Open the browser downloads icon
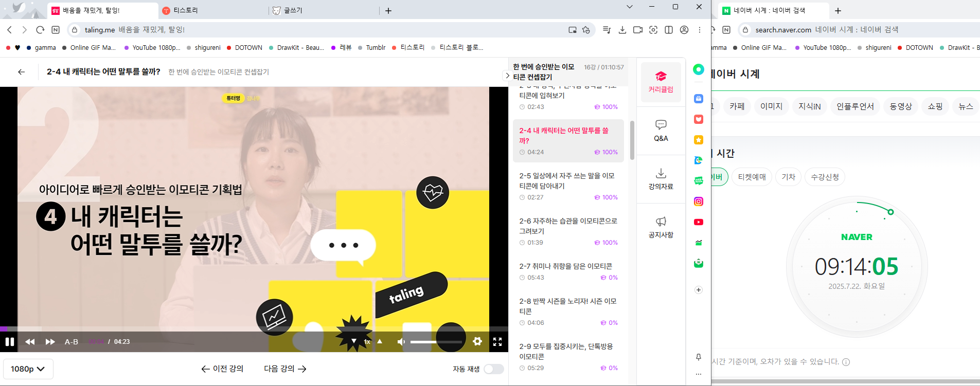The width and height of the screenshot is (980, 386). (622, 30)
